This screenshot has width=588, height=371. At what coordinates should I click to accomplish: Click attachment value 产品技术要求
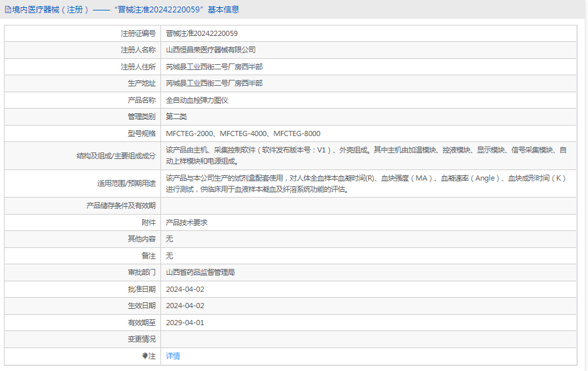(187, 222)
